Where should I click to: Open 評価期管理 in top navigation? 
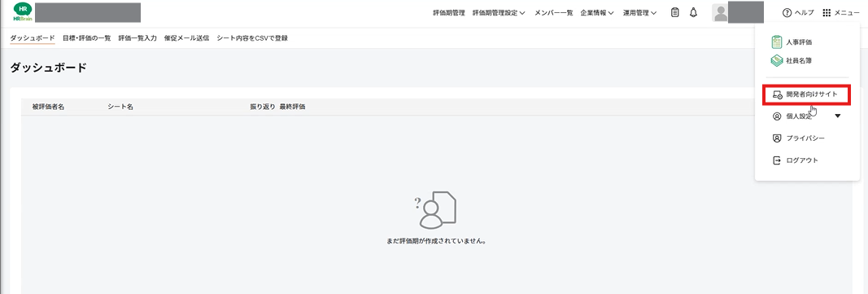pyautogui.click(x=449, y=13)
